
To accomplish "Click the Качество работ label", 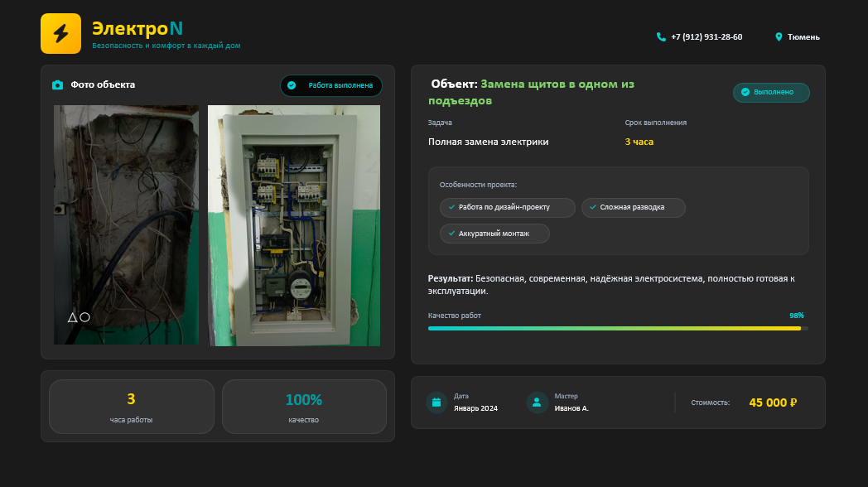I will click(455, 316).
